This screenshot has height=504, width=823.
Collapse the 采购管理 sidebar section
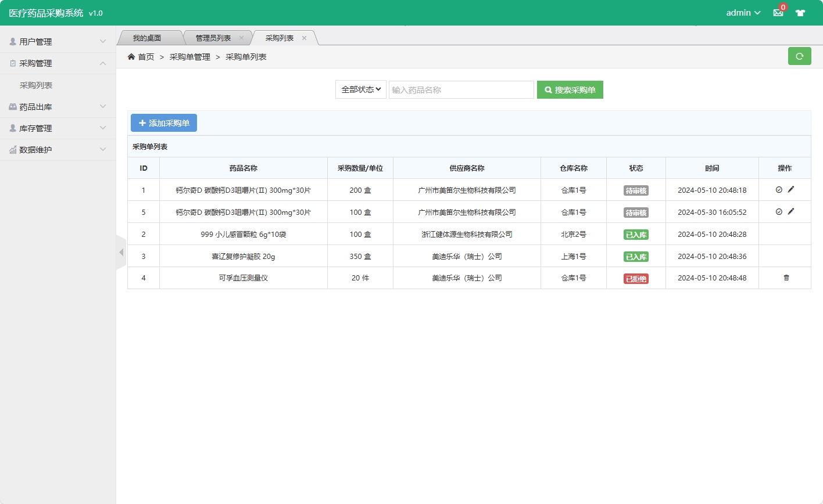tap(56, 63)
